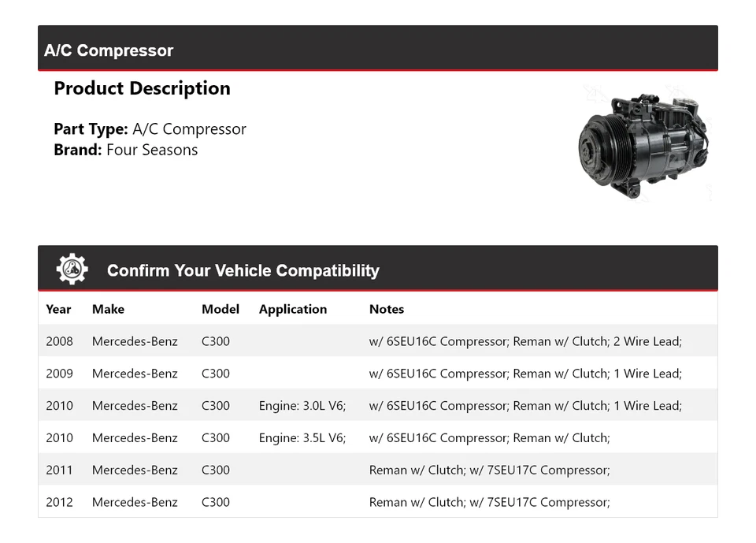
Task: Click the Year column header
Action: coord(58,309)
